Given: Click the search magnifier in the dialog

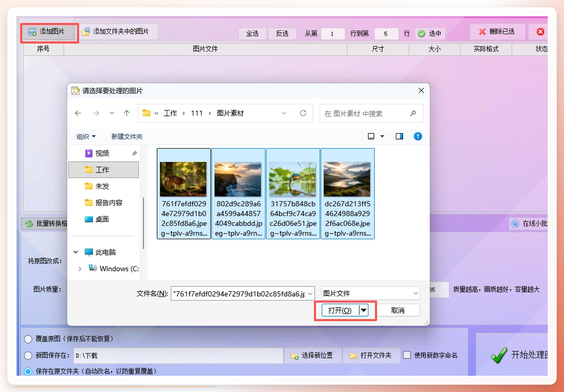Looking at the screenshot, I should pos(413,113).
